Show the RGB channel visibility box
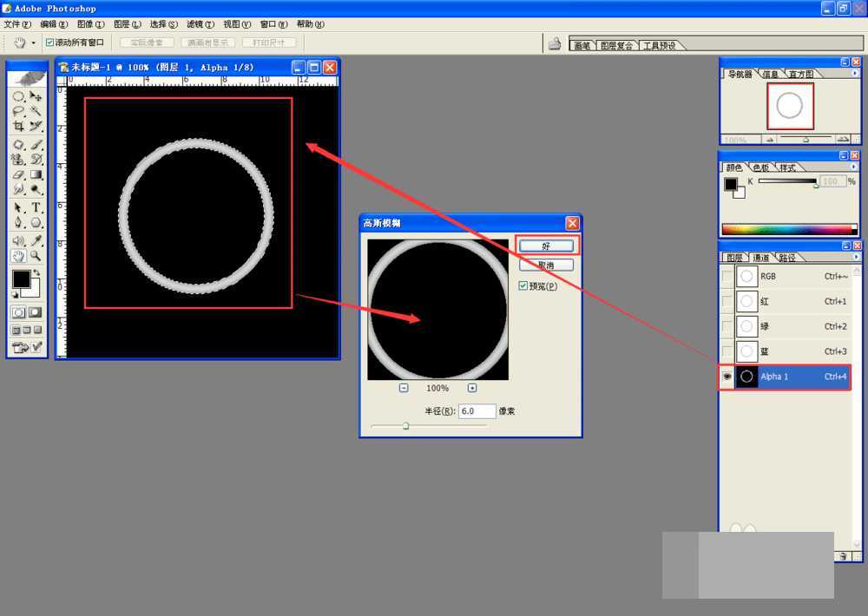 [727, 277]
